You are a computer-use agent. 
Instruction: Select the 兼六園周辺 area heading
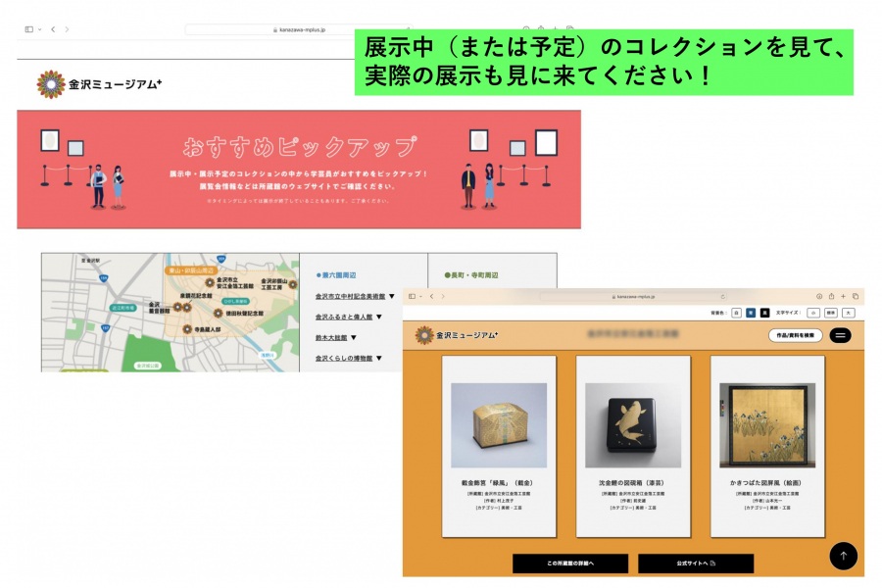tap(336, 275)
